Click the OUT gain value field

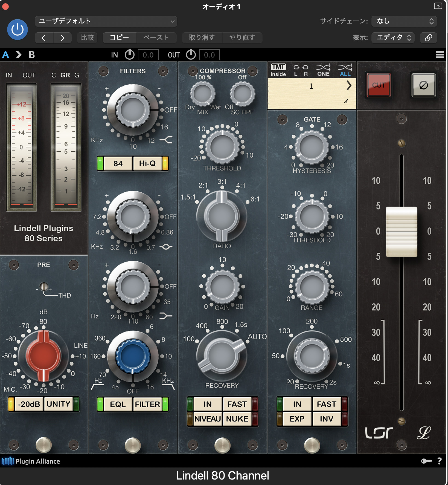click(209, 55)
